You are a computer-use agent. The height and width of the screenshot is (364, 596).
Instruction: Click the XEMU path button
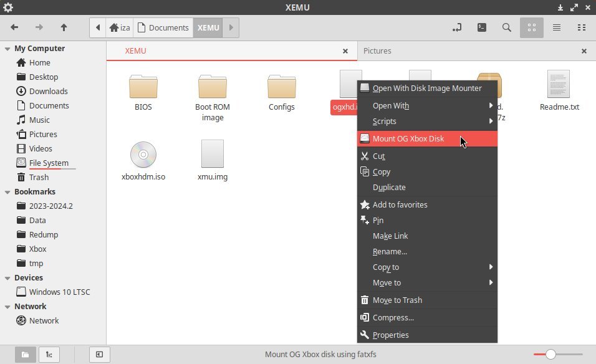click(x=208, y=28)
